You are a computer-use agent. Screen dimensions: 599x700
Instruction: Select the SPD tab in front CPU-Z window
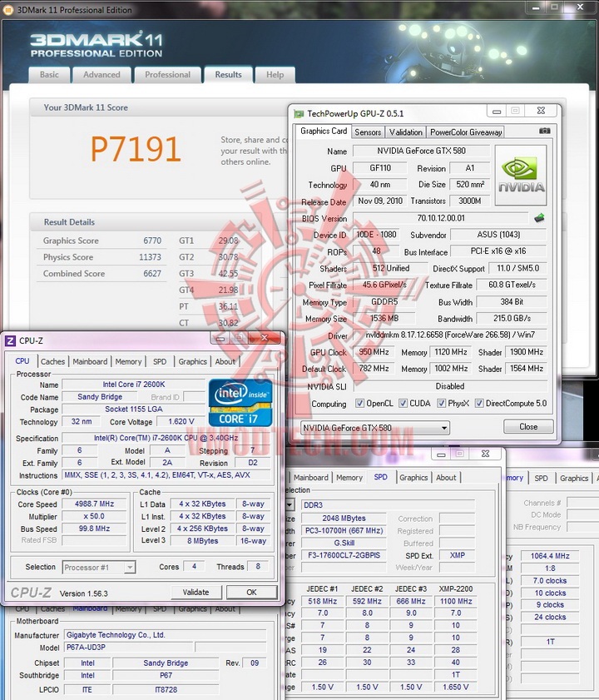160,361
